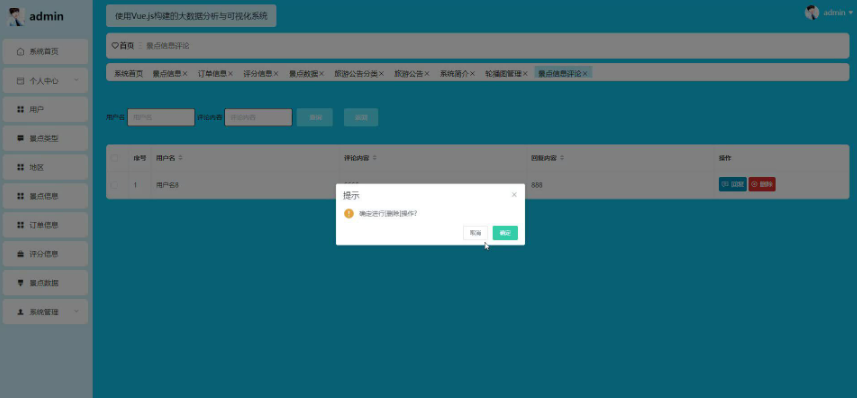Switch to the 系统首页 tab
This screenshot has height=398, width=857.
click(x=128, y=73)
